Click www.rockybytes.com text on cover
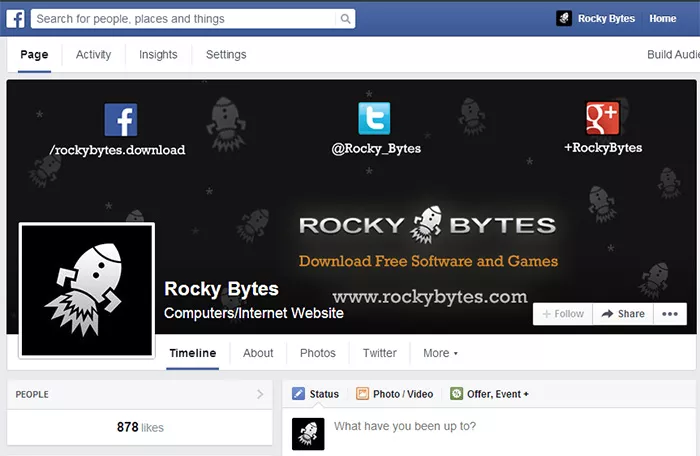 coord(430,297)
